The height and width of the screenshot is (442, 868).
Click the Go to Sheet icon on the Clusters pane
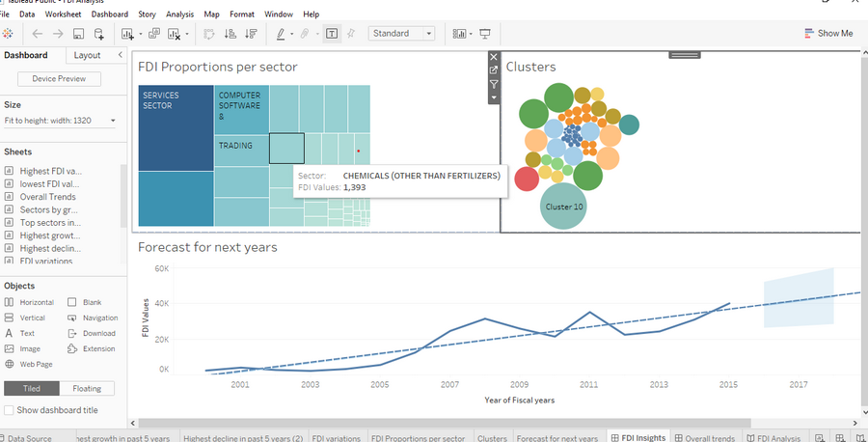pyautogui.click(x=494, y=70)
